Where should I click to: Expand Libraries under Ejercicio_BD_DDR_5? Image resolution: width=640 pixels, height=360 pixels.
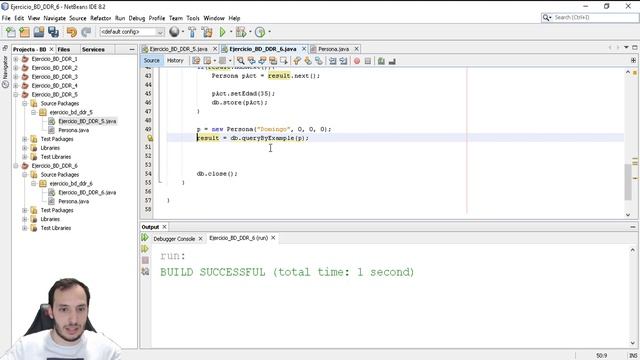point(24,148)
